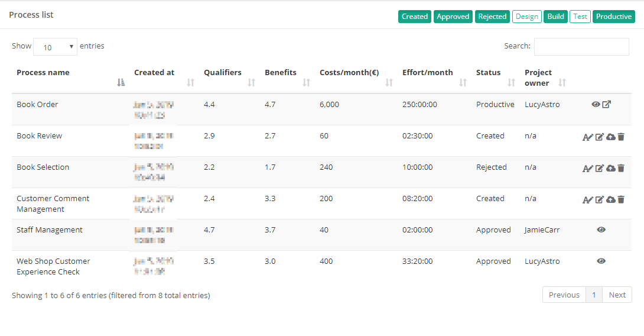Click the 33:20:00 effort value
644x336 pixels.
[x=417, y=261]
